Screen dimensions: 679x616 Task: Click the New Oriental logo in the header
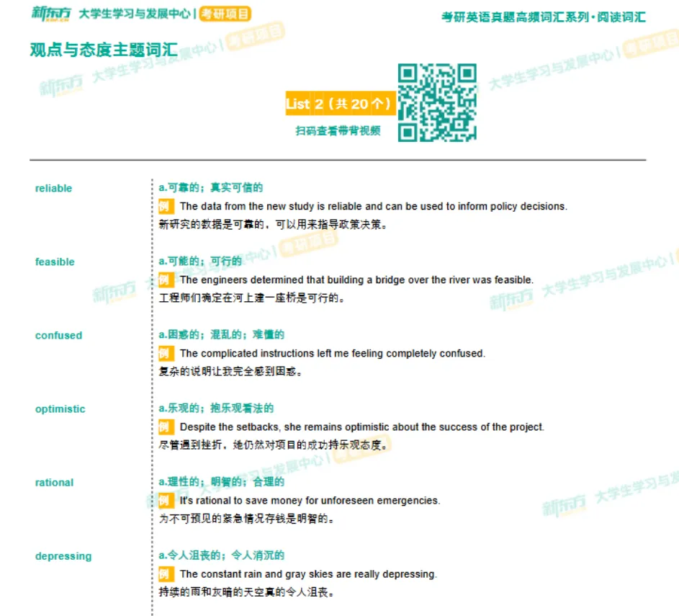(x=51, y=14)
